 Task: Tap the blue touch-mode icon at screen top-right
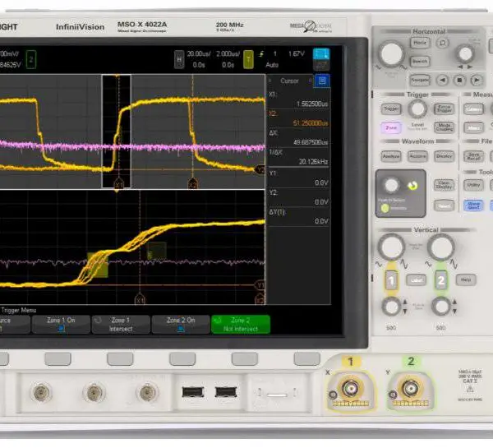pyautogui.click(x=321, y=53)
